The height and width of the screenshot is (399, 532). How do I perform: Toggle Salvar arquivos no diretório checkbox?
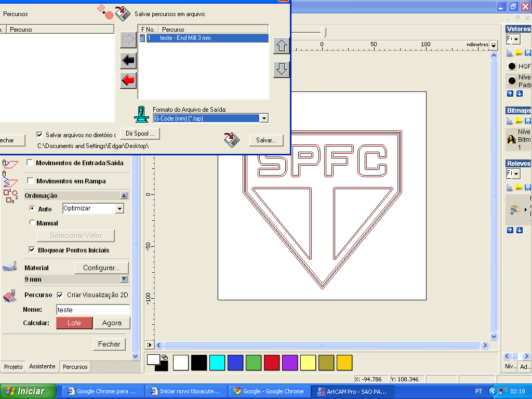tap(39, 135)
